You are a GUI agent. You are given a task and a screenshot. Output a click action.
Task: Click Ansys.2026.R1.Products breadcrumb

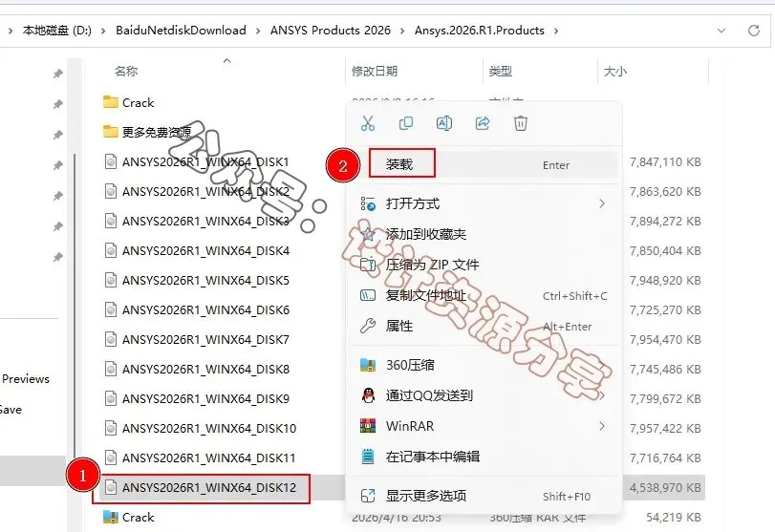pyautogui.click(x=480, y=31)
